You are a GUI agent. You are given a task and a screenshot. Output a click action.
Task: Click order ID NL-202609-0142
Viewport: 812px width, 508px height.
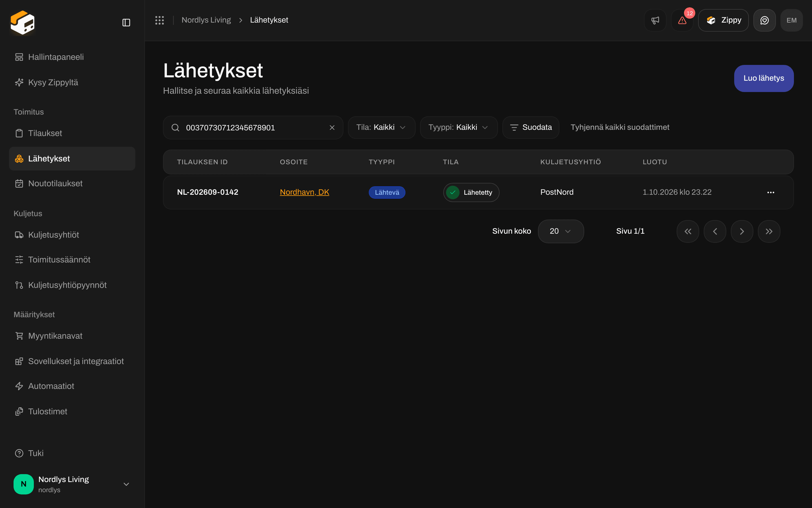point(207,192)
